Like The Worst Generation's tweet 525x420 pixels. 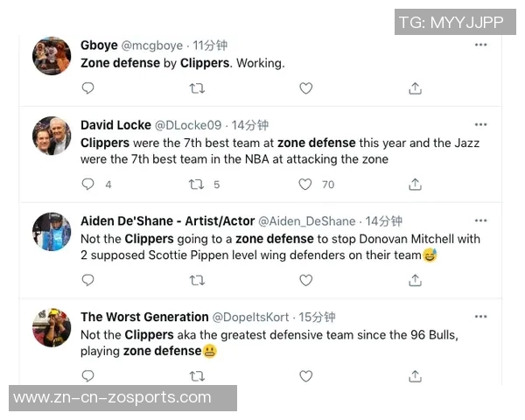point(305,376)
